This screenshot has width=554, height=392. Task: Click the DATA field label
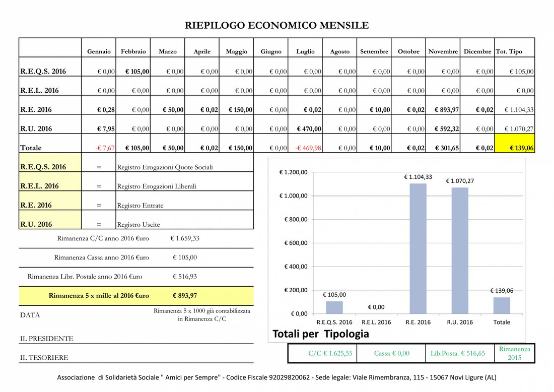pyautogui.click(x=30, y=315)
